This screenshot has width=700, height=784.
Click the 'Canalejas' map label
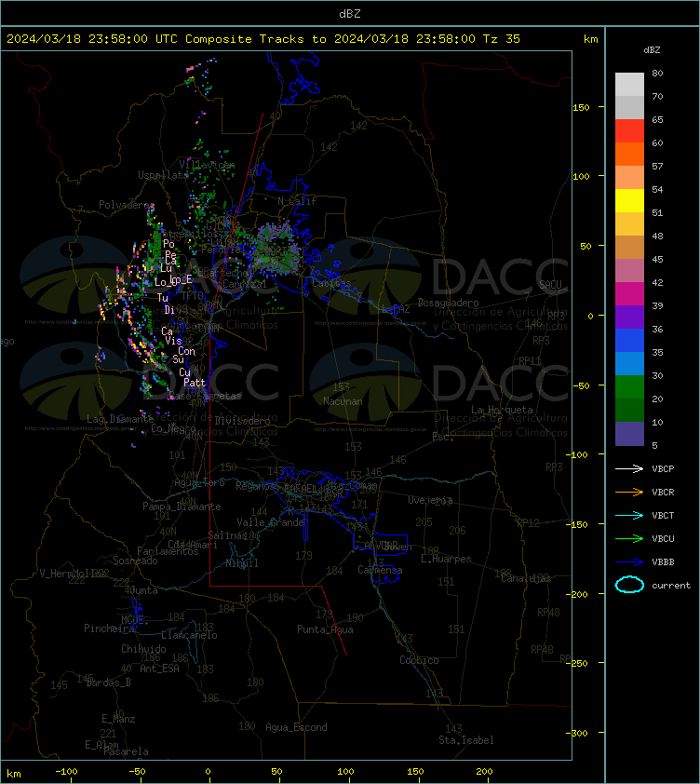pos(526,578)
